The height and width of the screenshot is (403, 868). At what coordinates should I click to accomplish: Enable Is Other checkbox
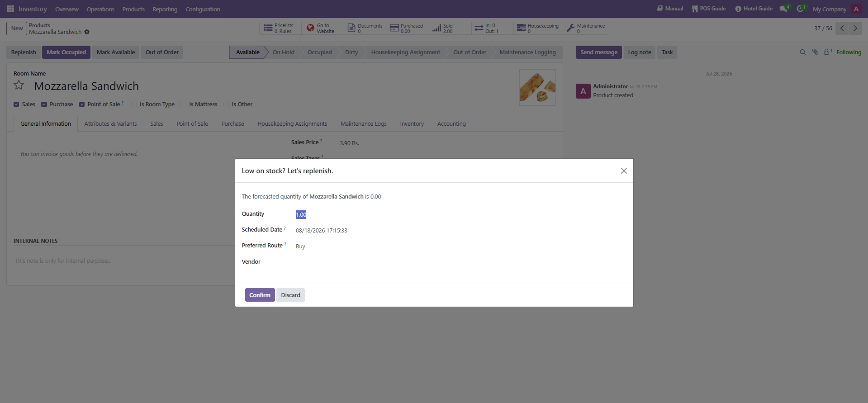coord(226,104)
